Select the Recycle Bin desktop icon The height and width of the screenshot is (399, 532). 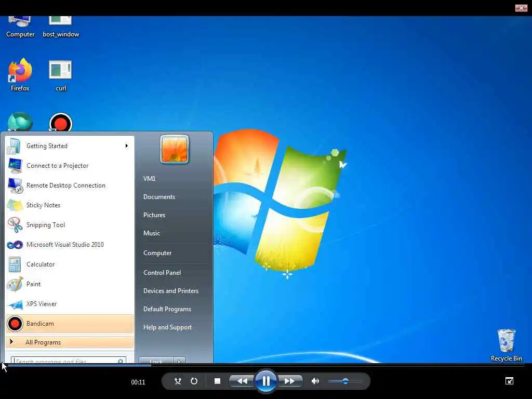tap(506, 345)
